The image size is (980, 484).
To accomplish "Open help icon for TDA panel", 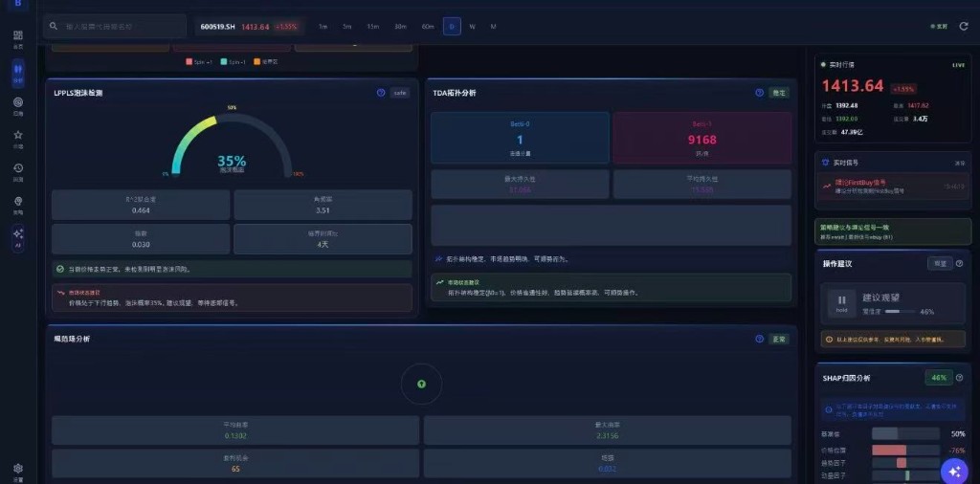I will tap(759, 93).
